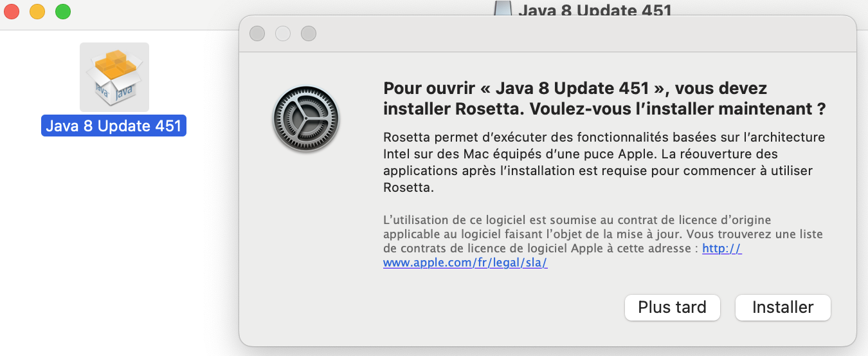Click the disk icon beside the window title

503,8
